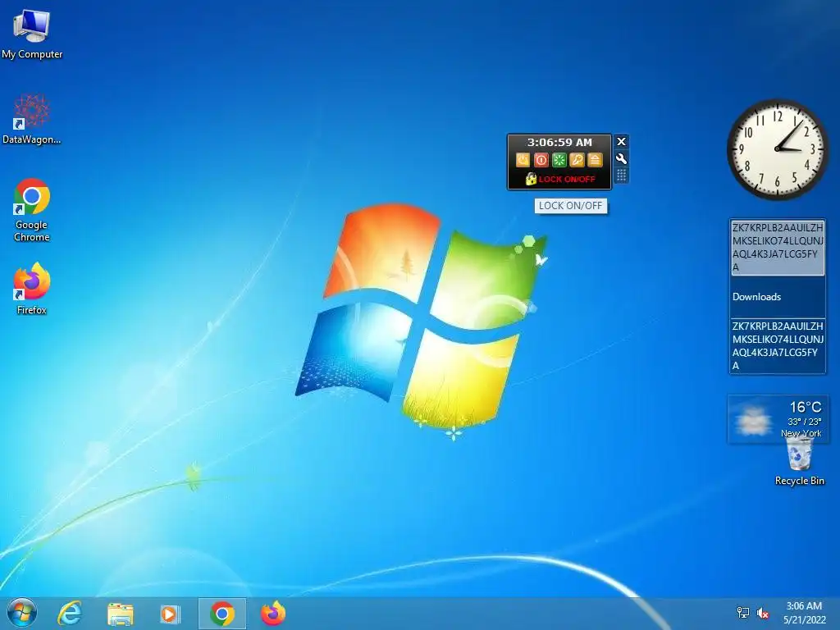
Task: Click the Downloads entry in the sidebar gadget
Action: pos(756,297)
